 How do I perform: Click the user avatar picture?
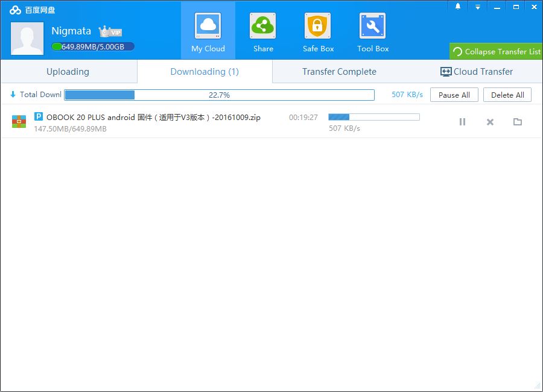27,39
